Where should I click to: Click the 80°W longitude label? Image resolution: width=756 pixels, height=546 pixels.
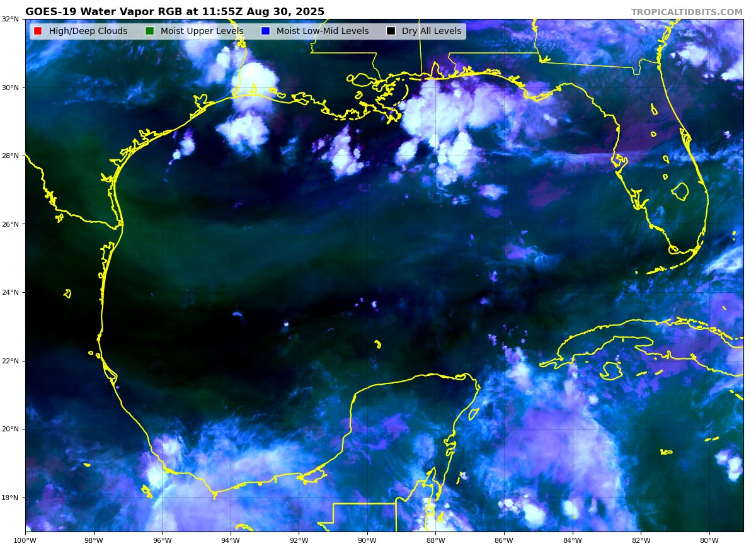pos(709,540)
